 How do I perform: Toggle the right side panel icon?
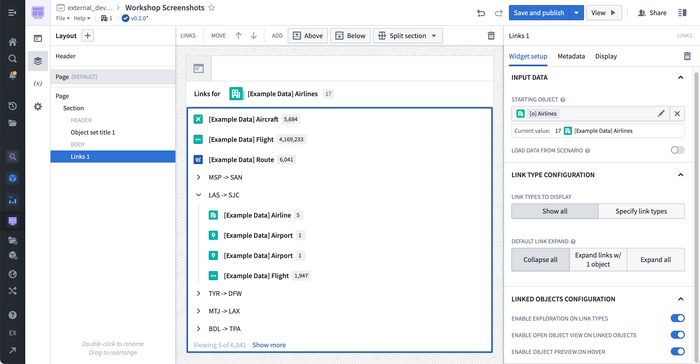click(x=682, y=13)
